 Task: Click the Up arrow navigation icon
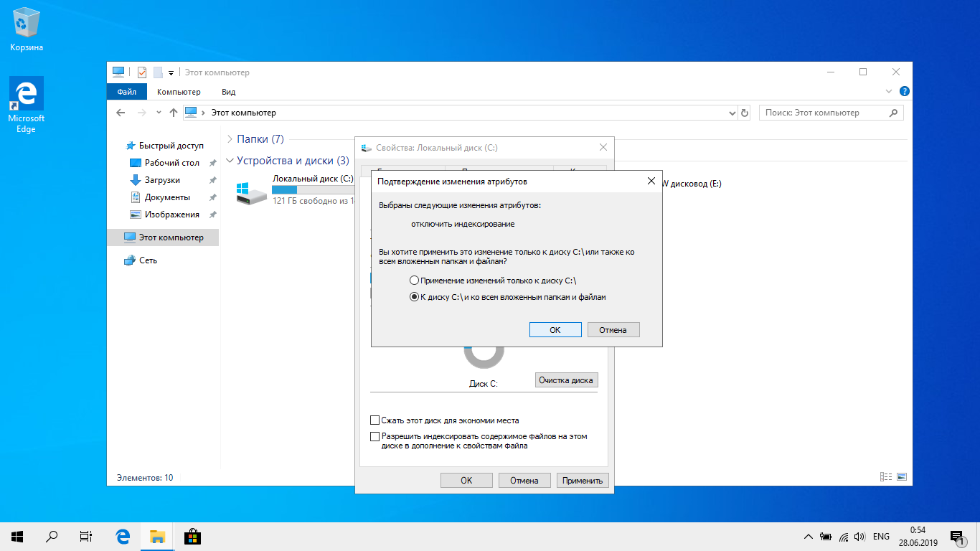tap(173, 113)
